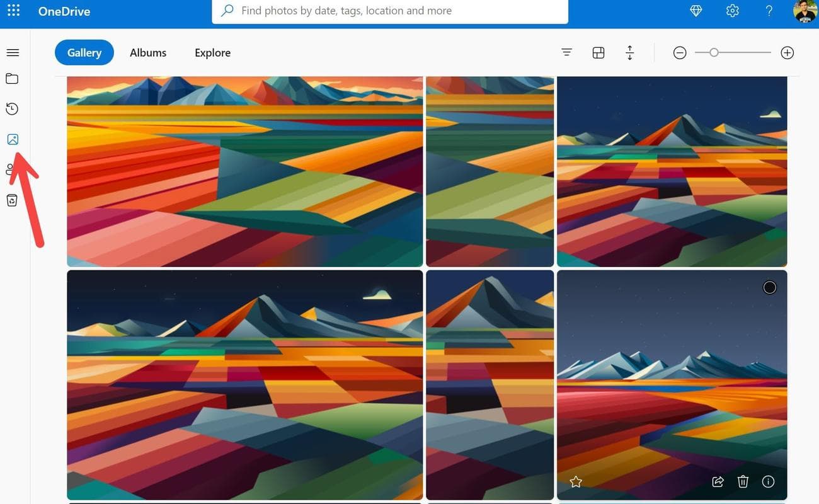Viewport: 819px width, 504px height.
Task: Open the filter options icon
Action: 566,52
